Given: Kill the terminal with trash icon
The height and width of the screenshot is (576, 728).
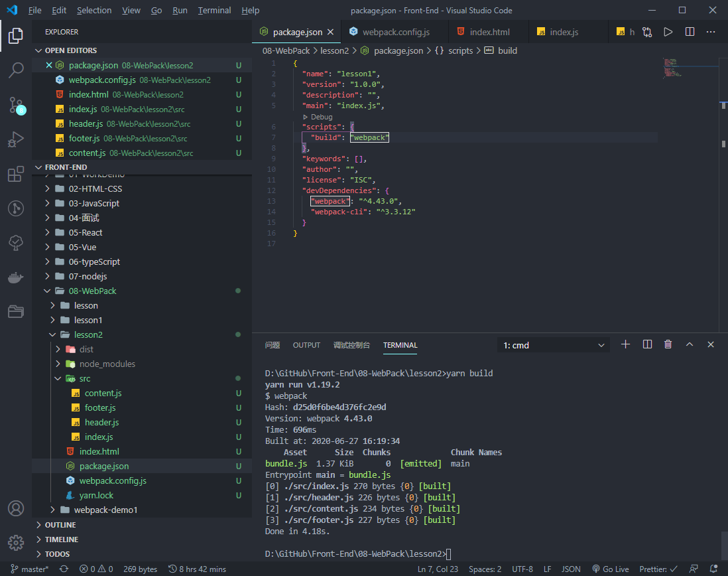Looking at the screenshot, I should [x=668, y=344].
